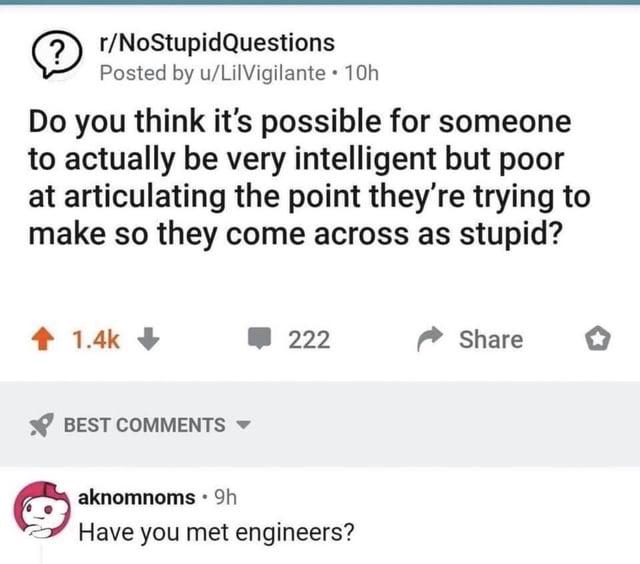Open u/LilVigilante's user profile
This screenshot has width=640, height=564.
[262, 73]
